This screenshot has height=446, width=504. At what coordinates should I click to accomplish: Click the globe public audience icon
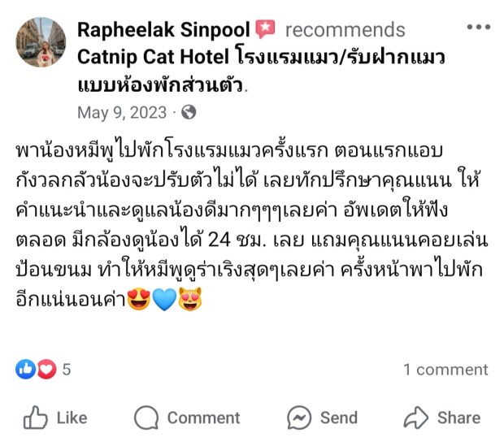pyautogui.click(x=189, y=112)
